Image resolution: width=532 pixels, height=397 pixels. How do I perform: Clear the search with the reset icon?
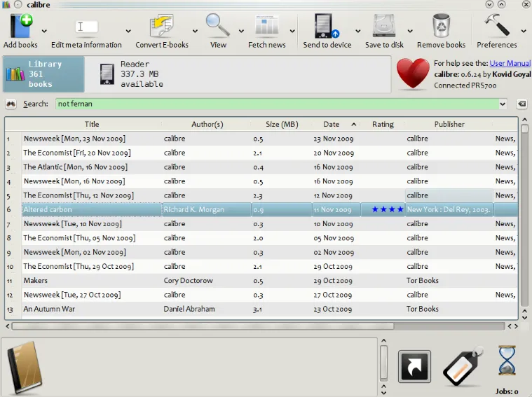coord(521,104)
